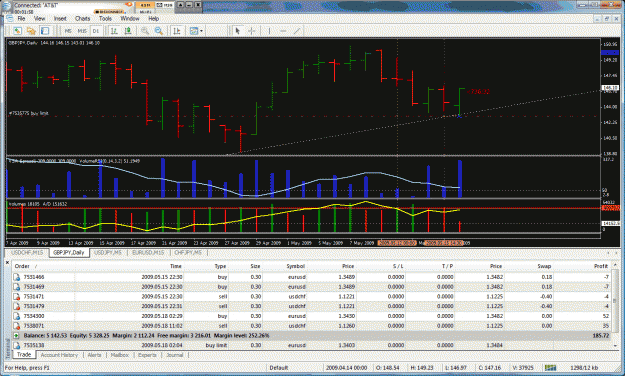Select the Trade terminal tab

24,354
